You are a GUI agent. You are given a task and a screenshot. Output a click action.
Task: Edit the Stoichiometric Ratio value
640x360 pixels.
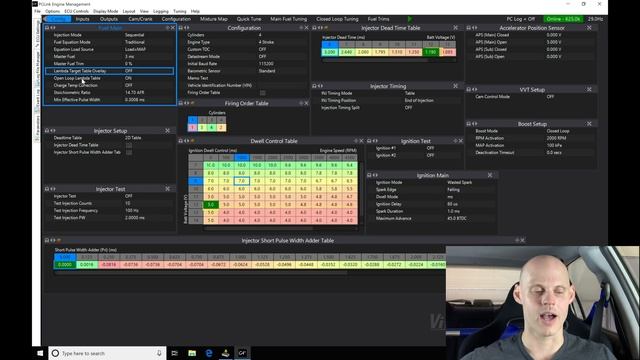135,93
